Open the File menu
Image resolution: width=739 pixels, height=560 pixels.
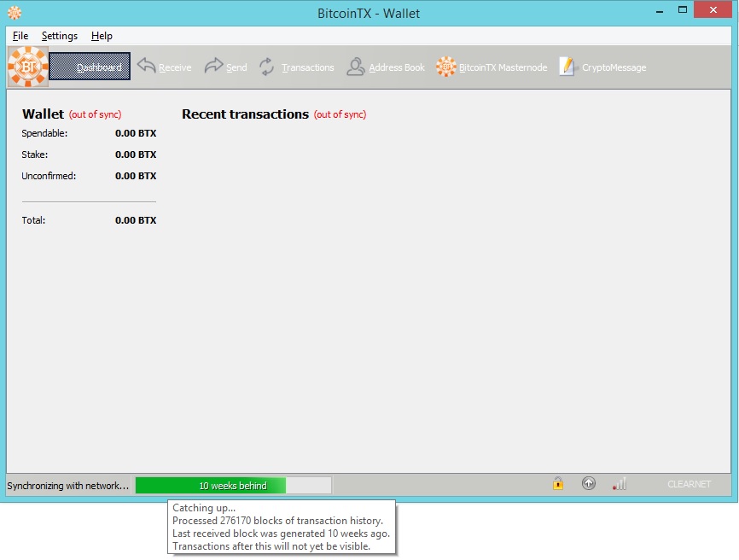click(20, 36)
